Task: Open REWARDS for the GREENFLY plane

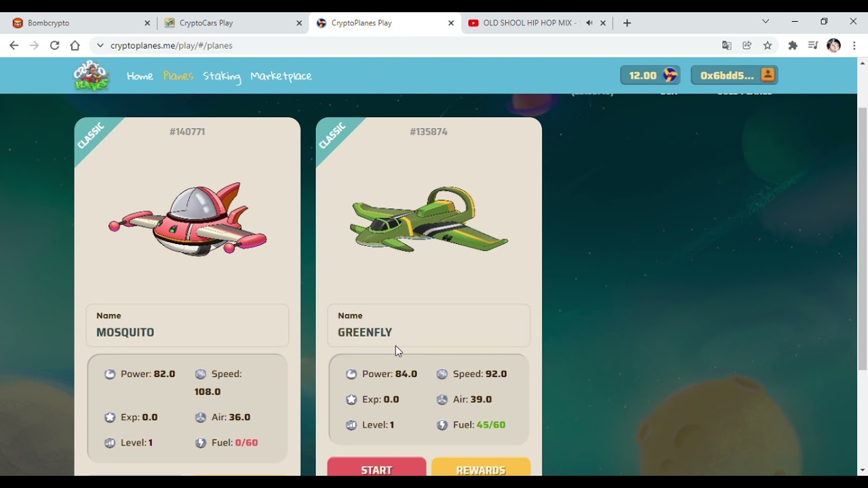Action: 481,467
